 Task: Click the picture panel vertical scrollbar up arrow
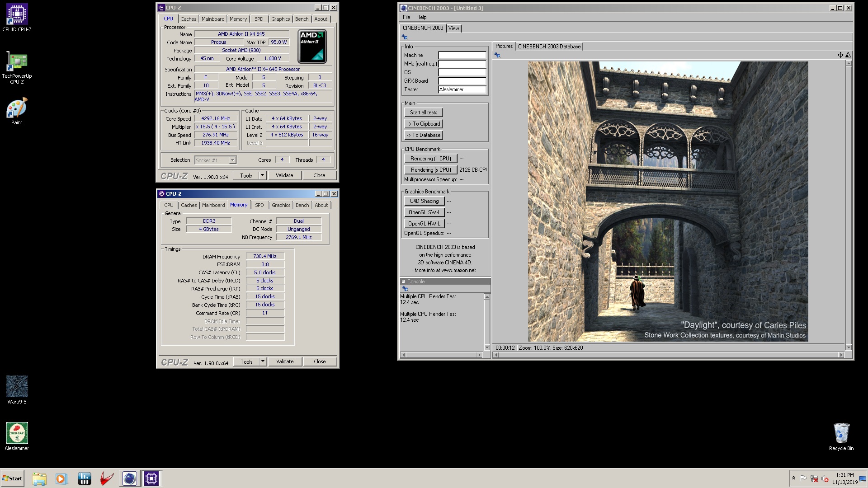tap(849, 63)
